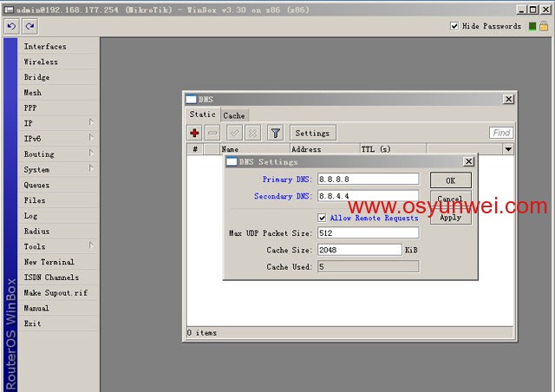Click the padlock icon at top right
The image size is (555, 392).
pyautogui.click(x=544, y=26)
